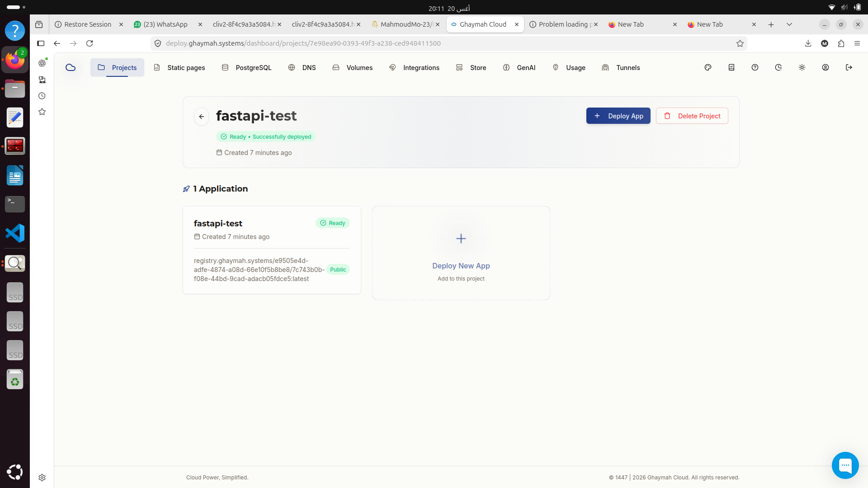Open the clock and calendar in top bar

click(x=449, y=8)
